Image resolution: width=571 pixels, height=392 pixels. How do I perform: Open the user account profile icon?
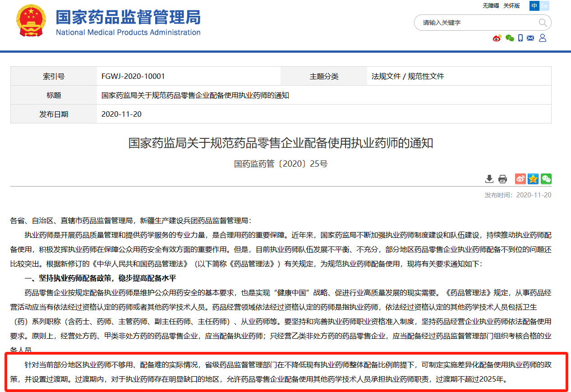543,38
